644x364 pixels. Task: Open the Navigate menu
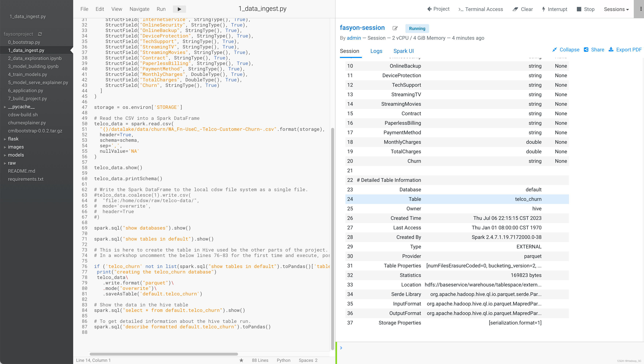[x=139, y=9]
